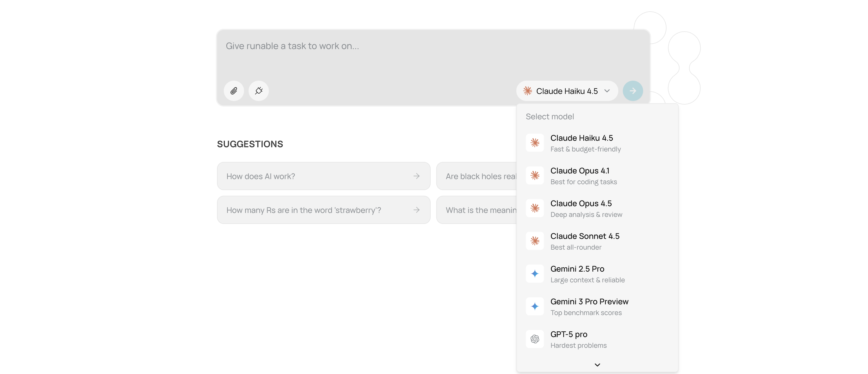Click the plug connector icon

[x=258, y=91]
